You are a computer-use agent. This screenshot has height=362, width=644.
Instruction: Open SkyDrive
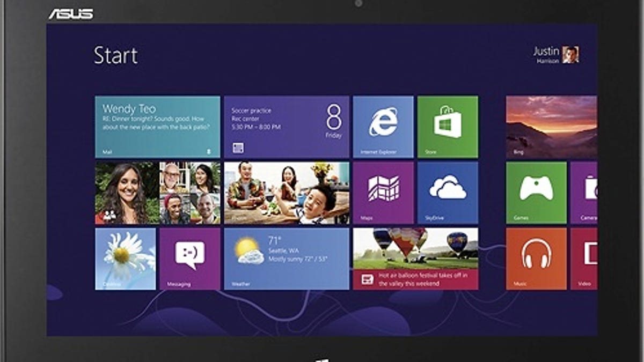coord(448,193)
